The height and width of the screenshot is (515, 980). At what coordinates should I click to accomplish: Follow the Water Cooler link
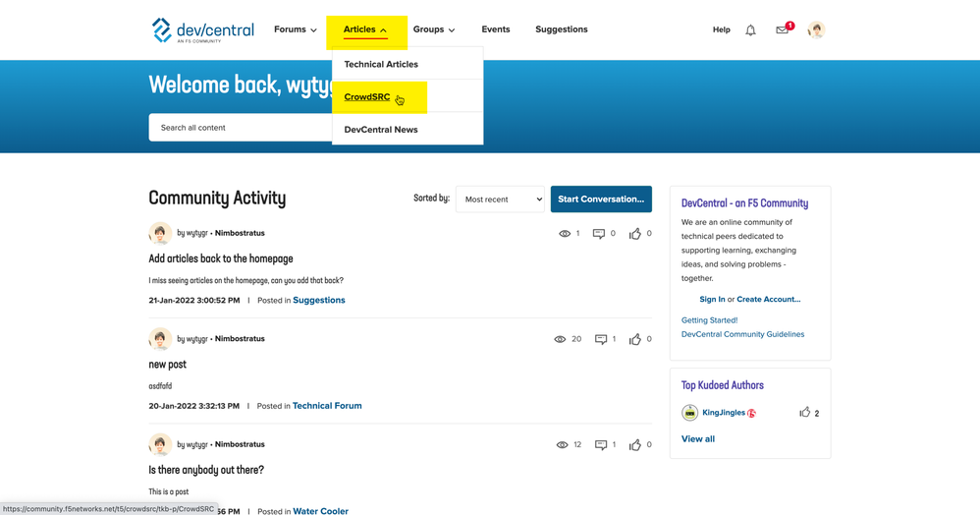[321, 511]
